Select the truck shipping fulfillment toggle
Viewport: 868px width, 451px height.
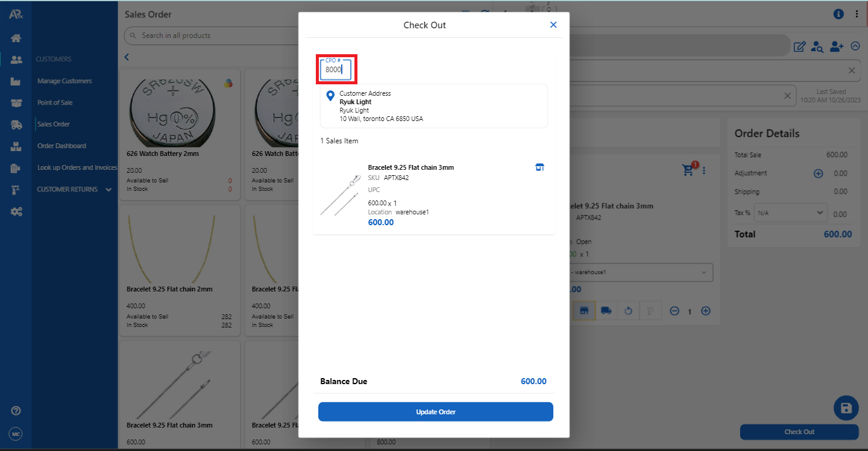(606, 311)
